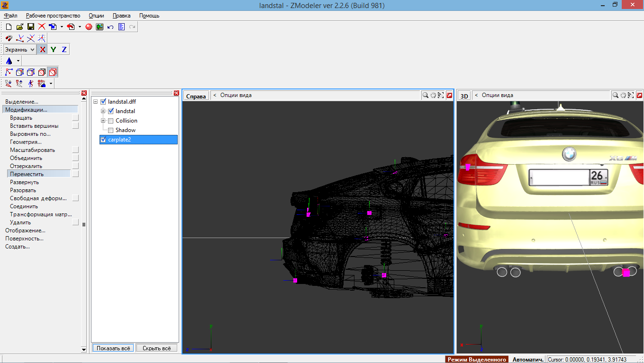644x363 pixels.
Task: Open the Правка menu
Action: coord(121,16)
